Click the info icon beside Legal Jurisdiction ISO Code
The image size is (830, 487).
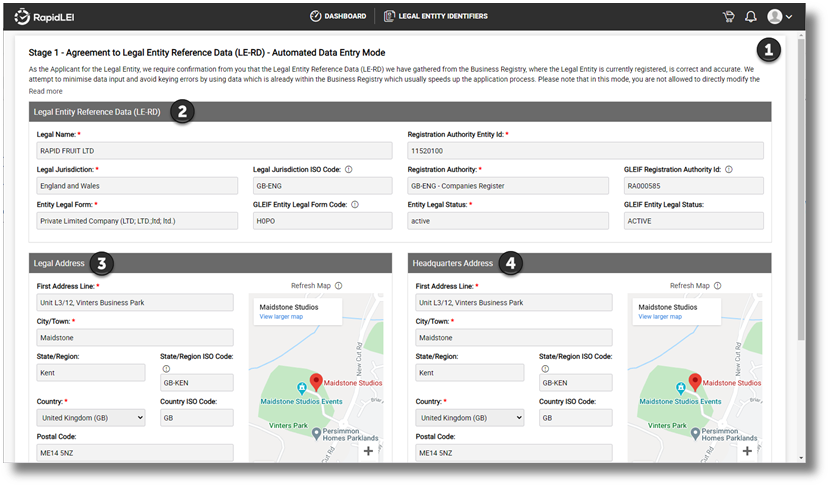[348, 170]
